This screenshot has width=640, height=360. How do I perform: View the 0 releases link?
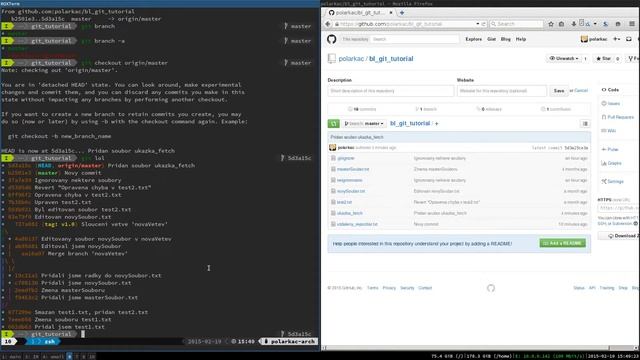(489, 109)
